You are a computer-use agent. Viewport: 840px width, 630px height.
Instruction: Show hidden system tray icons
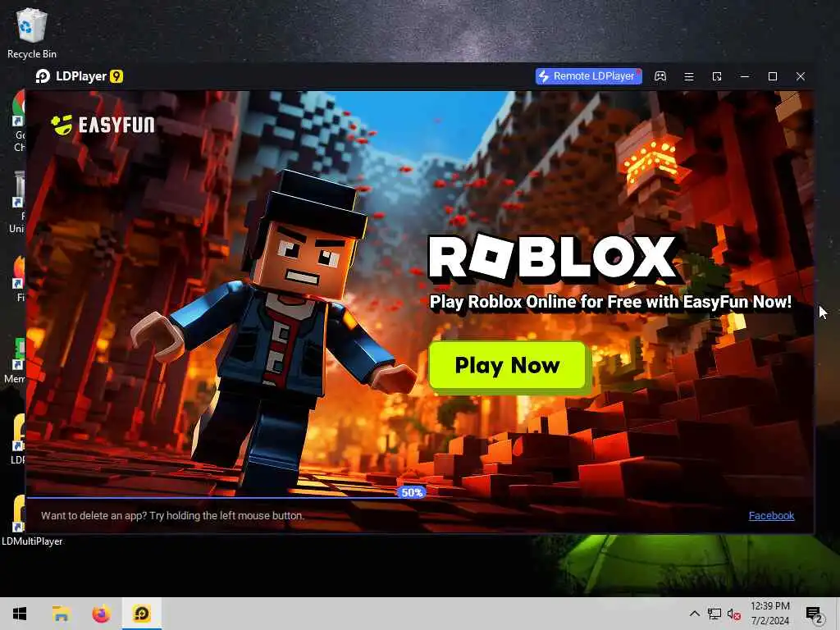[694, 614]
